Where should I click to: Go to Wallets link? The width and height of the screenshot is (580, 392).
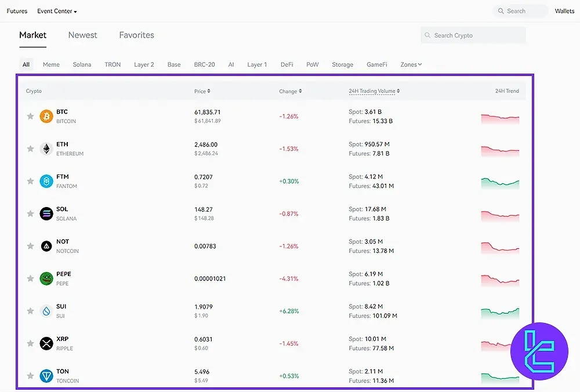564,11
